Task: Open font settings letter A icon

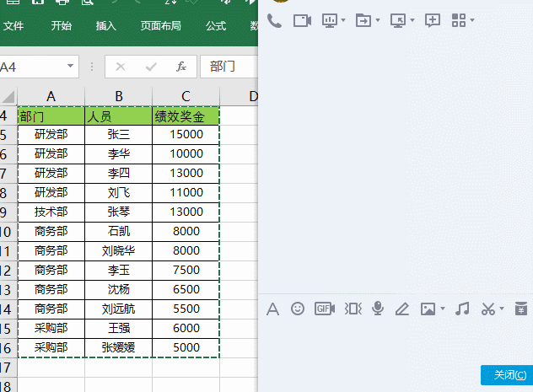Action: [272, 309]
